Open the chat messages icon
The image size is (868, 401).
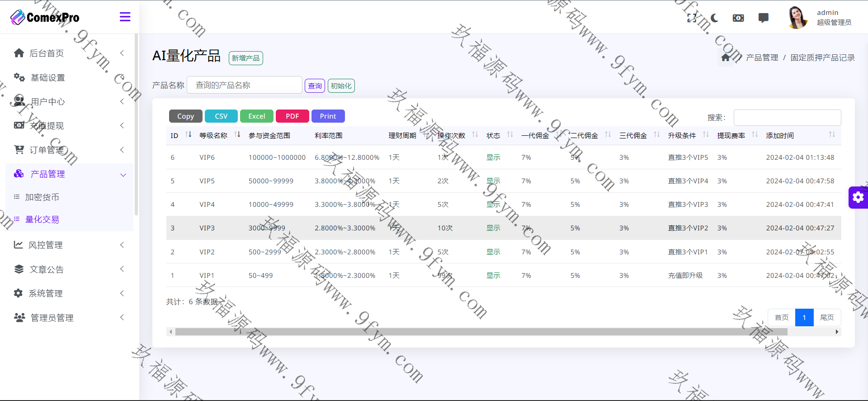point(763,18)
